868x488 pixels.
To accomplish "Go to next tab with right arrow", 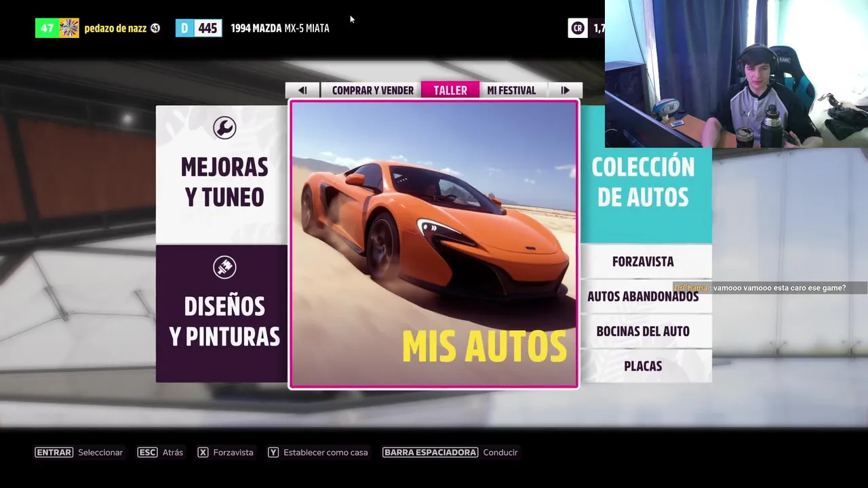I will pyautogui.click(x=564, y=90).
